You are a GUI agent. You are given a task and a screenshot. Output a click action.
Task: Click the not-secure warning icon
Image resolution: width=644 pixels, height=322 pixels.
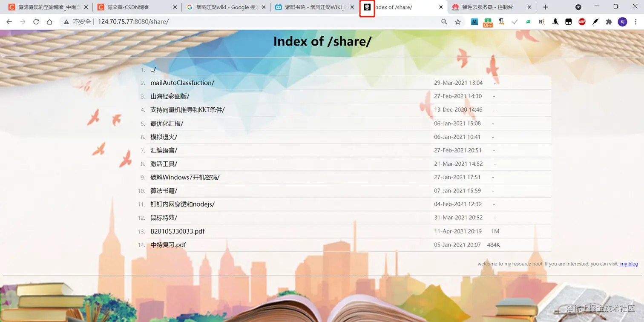coord(66,22)
